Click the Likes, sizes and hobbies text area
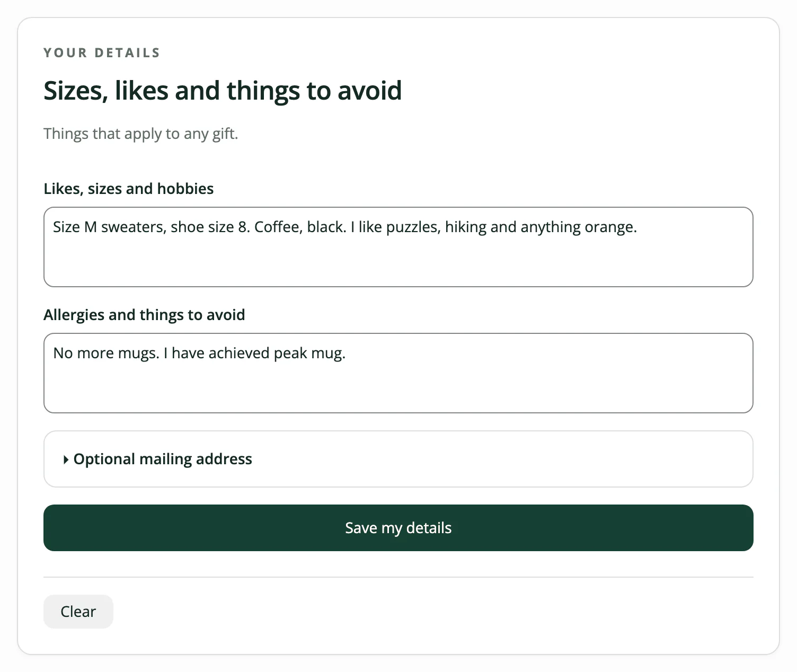 coord(398,247)
